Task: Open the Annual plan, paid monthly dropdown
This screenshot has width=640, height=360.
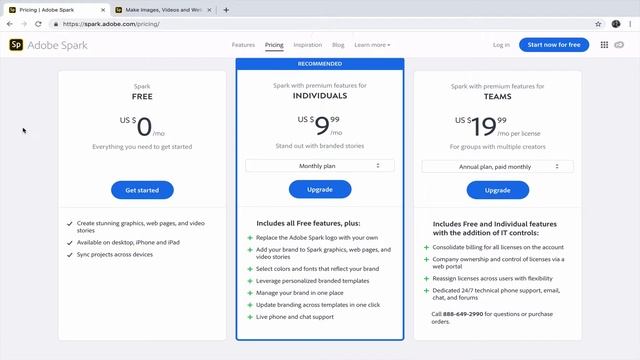Action: 498,167
